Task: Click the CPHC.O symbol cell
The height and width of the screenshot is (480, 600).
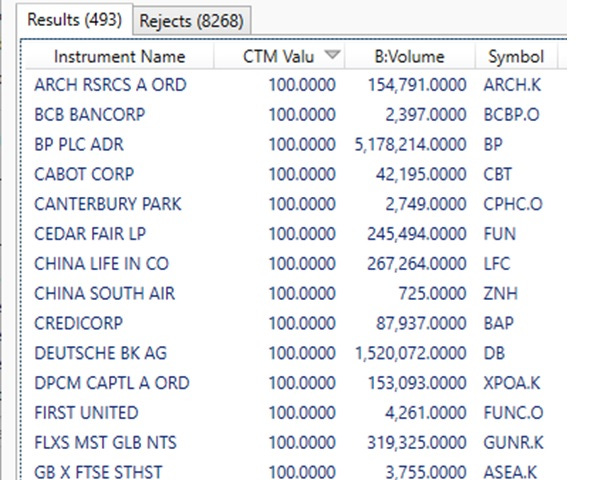Action: pos(513,204)
